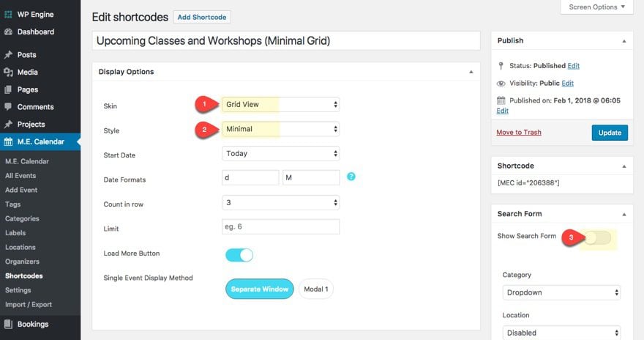Open Dashboard via its gauge icon
The height and width of the screenshot is (340, 644).
coord(9,32)
